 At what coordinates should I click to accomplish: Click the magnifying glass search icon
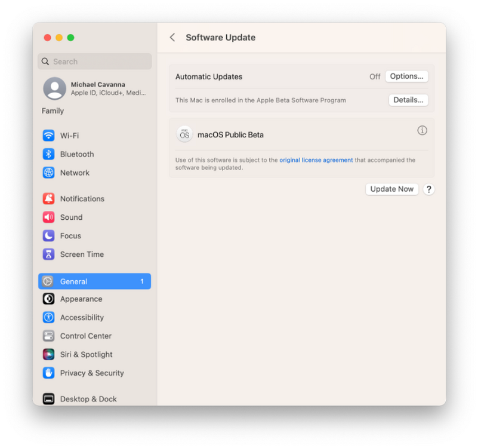(45, 62)
